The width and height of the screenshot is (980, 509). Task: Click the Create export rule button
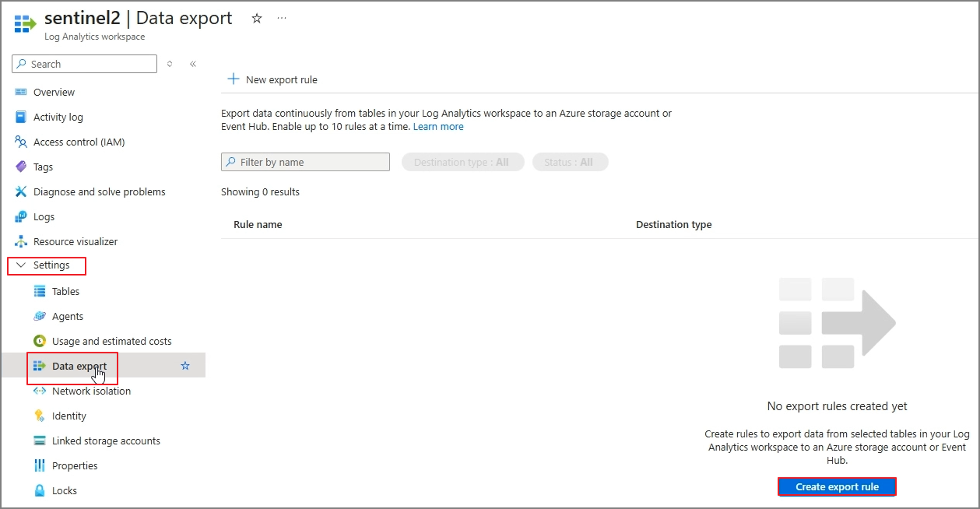[x=837, y=486]
